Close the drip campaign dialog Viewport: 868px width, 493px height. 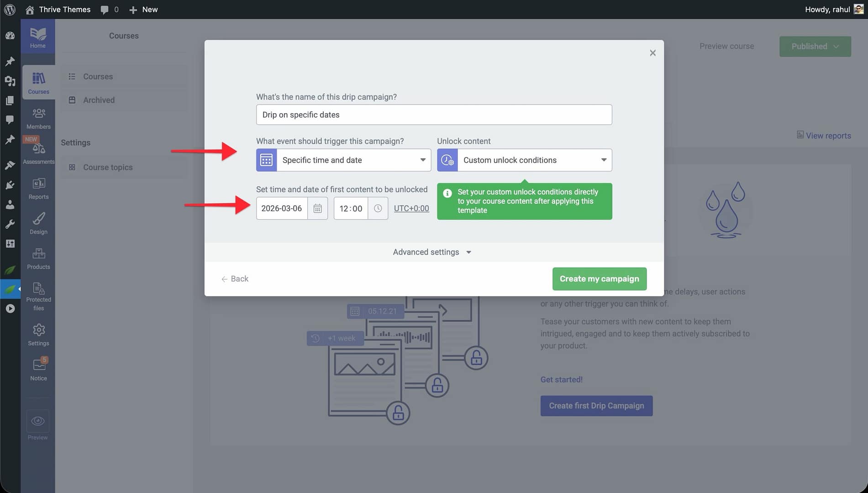tap(652, 53)
